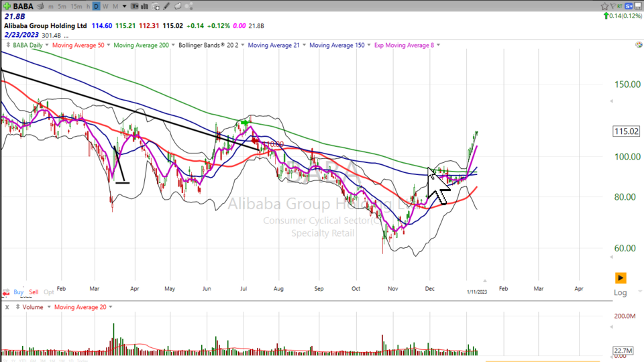Click the ellipsis after 301.4B
Screen dimensions: 644x362
66,36
